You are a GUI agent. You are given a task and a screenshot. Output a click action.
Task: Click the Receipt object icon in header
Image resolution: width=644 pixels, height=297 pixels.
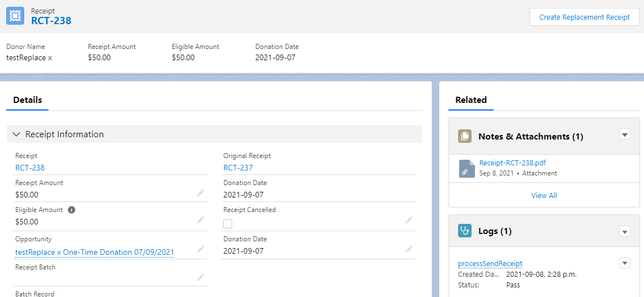pos(15,16)
